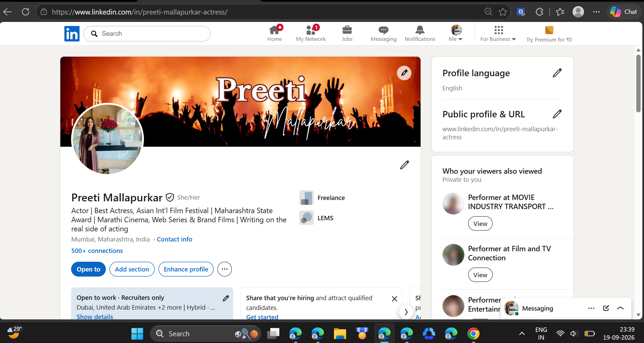Open the Freelance company entry
This screenshot has width=644, height=343.
(322, 198)
